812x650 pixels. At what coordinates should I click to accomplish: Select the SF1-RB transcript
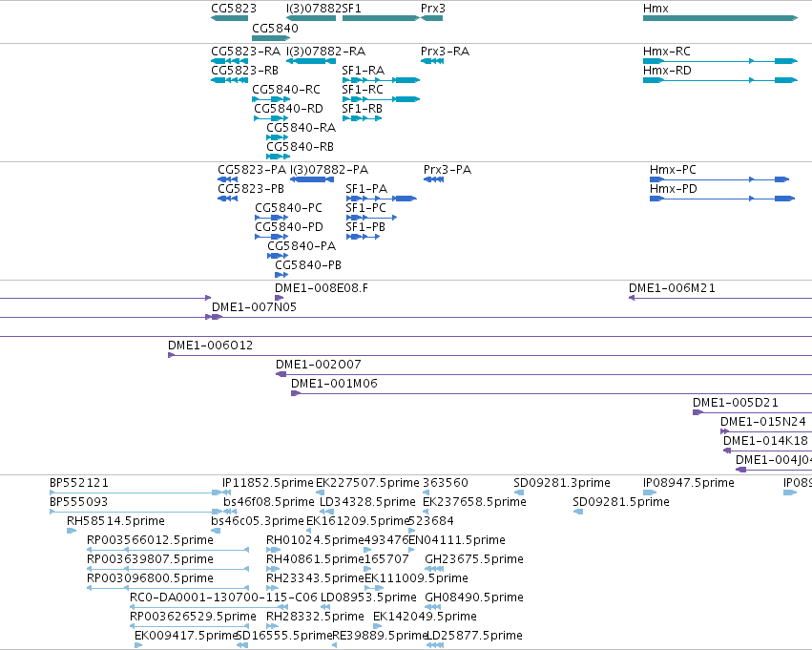pos(362,118)
